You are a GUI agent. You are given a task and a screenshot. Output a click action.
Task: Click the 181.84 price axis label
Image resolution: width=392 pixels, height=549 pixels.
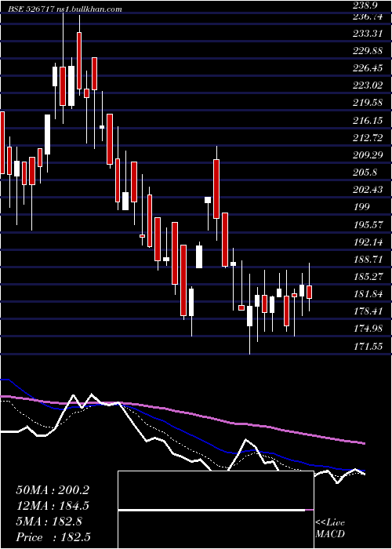point(367,294)
